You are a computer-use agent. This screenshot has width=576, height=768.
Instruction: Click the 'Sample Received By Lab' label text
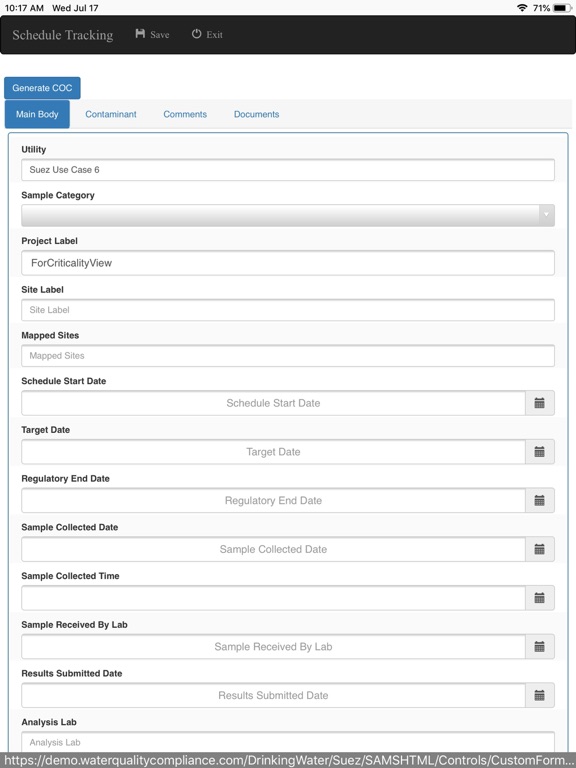click(x=74, y=624)
